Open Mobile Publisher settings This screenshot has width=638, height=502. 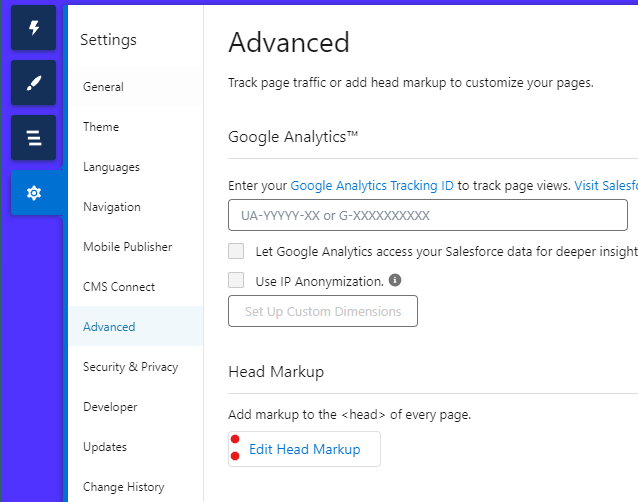127,247
